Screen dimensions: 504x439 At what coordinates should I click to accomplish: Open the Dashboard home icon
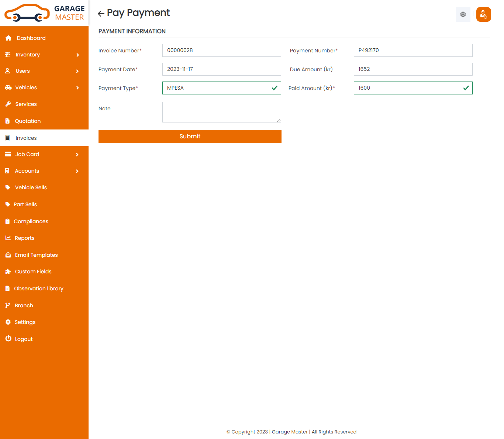(8, 38)
